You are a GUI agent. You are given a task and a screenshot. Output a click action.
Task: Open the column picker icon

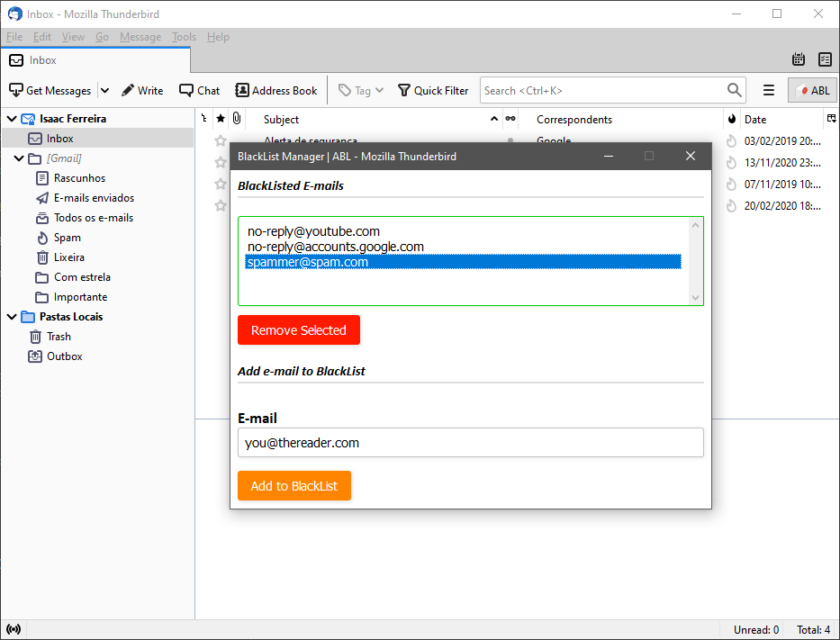[x=831, y=119]
